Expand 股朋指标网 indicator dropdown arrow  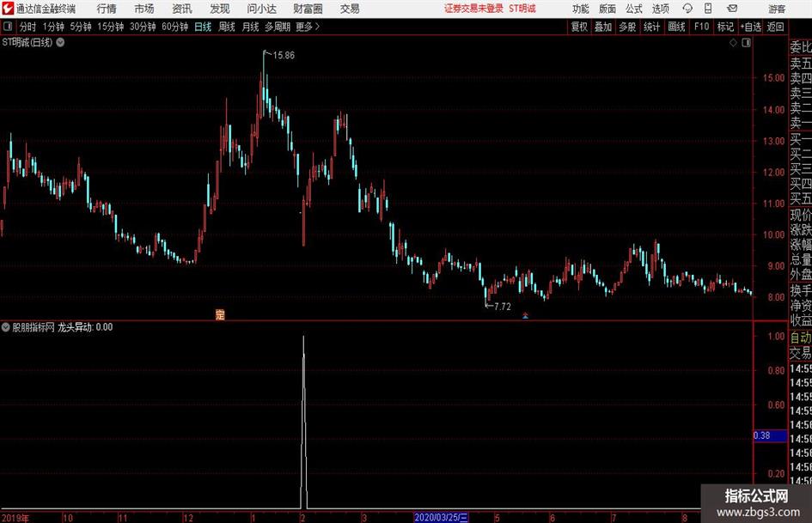point(6,327)
